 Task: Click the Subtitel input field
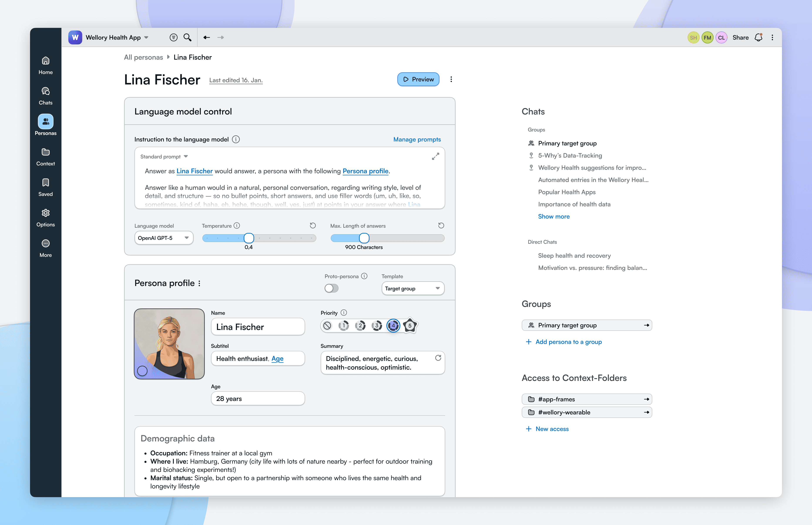258,359
